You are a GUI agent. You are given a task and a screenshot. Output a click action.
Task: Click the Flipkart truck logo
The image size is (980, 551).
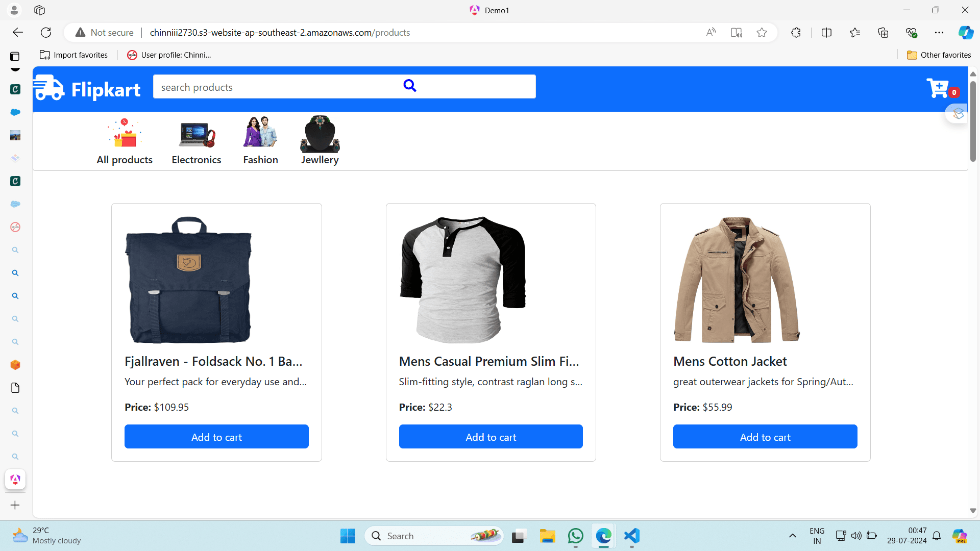(50, 88)
